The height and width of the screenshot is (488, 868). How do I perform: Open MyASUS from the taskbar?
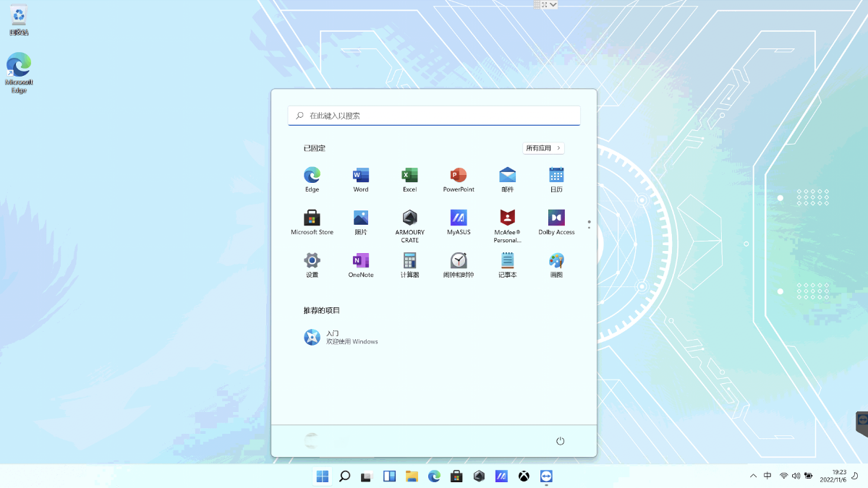click(501, 476)
